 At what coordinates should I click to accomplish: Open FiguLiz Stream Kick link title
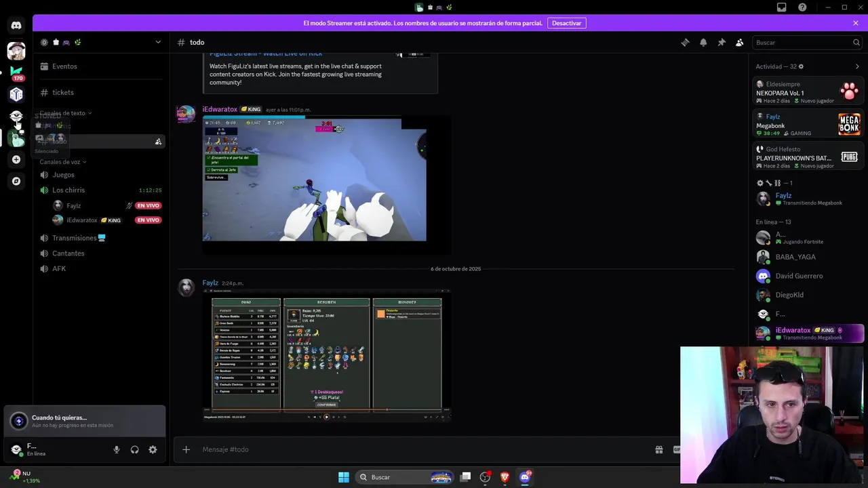266,54
